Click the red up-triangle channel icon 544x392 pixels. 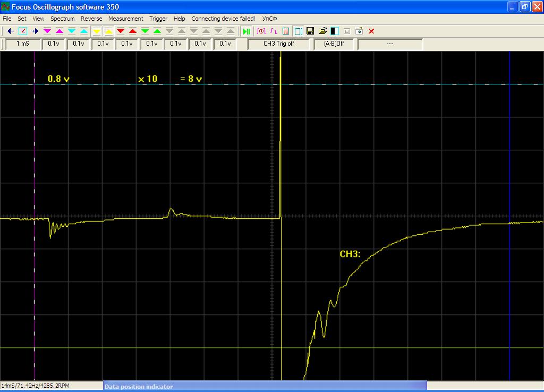(132, 31)
